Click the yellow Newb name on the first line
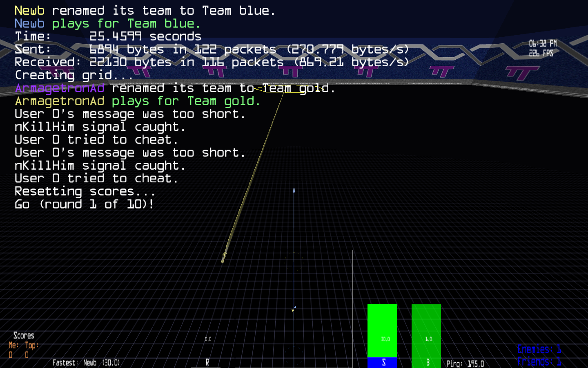 point(29,11)
